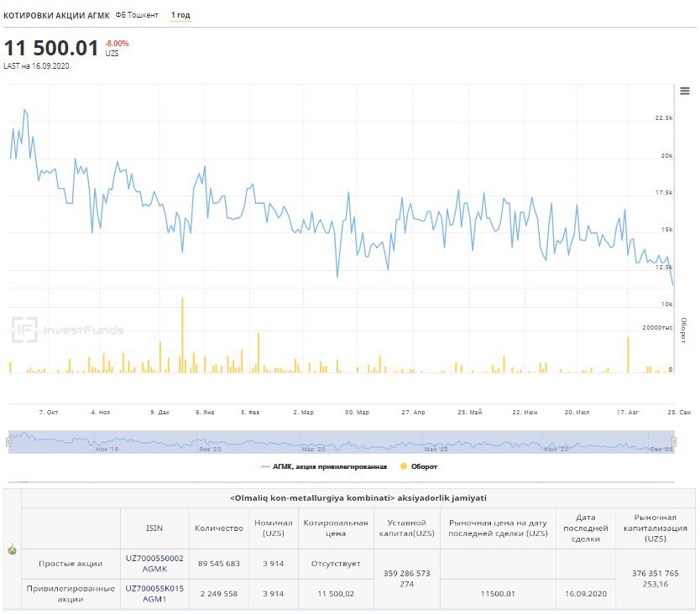Click the Uzbekistan emblem icon in table

pyautogui.click(x=12, y=549)
